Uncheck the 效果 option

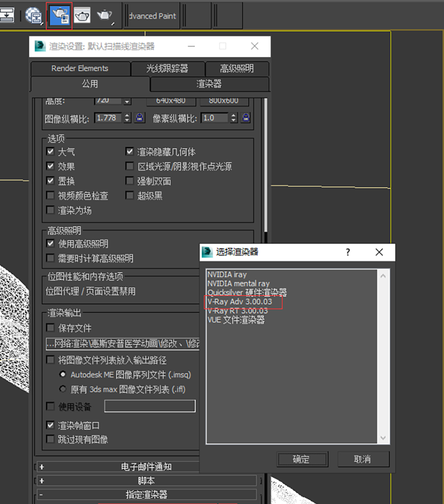(50, 166)
